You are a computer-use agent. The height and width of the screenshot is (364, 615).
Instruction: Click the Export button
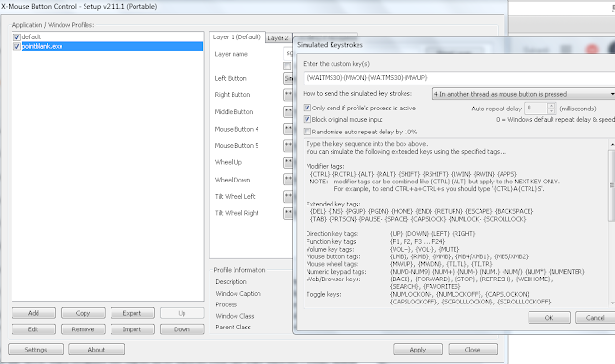pos(133,313)
